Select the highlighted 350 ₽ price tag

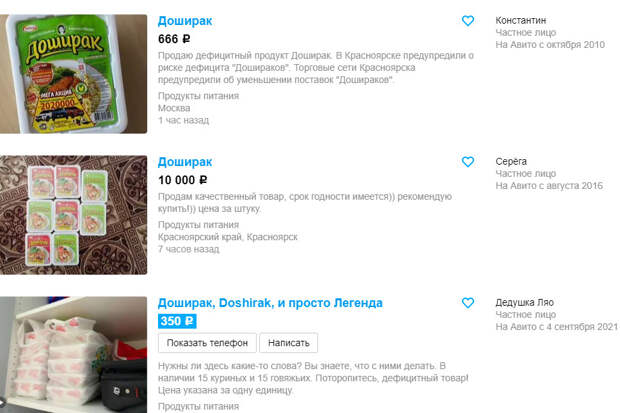(177, 321)
